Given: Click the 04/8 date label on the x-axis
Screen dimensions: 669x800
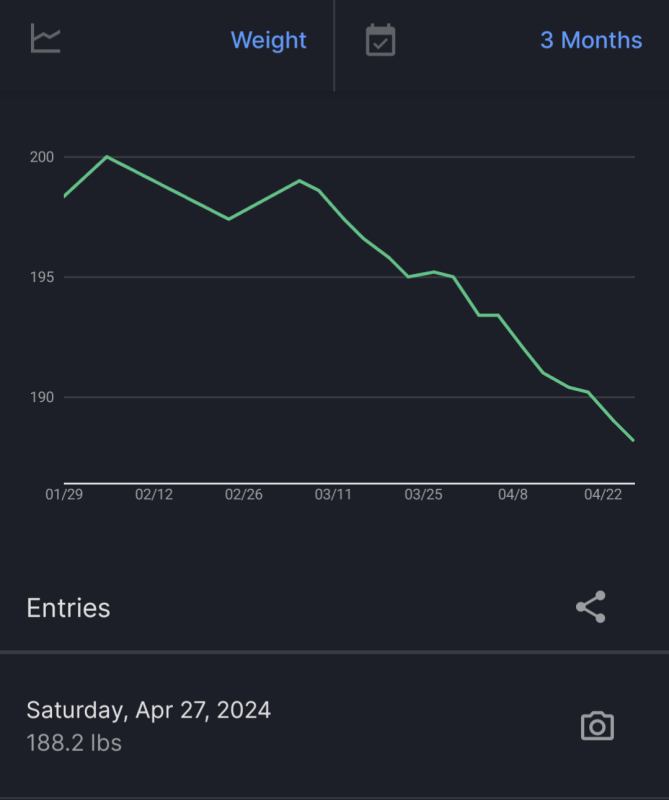Looking at the screenshot, I should 513,495.
